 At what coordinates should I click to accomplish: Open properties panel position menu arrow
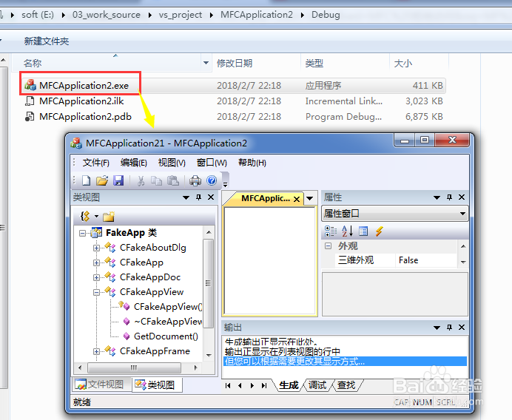click(437, 197)
